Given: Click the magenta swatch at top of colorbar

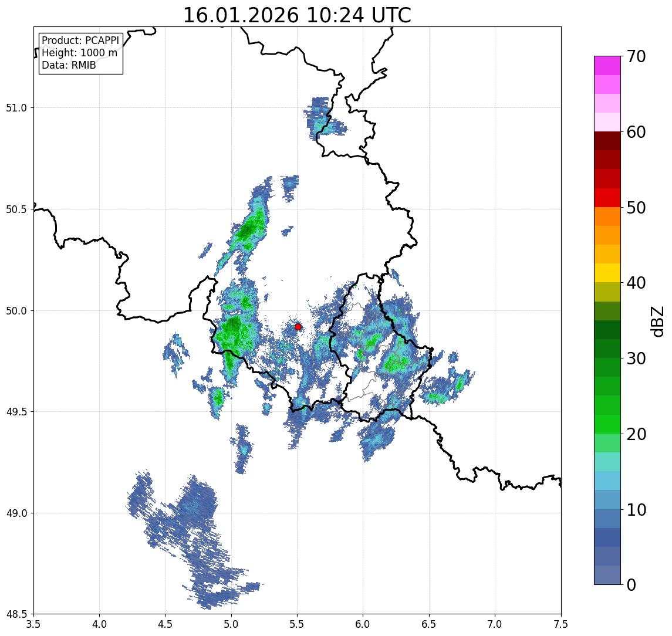Looking at the screenshot, I should coord(607,66).
